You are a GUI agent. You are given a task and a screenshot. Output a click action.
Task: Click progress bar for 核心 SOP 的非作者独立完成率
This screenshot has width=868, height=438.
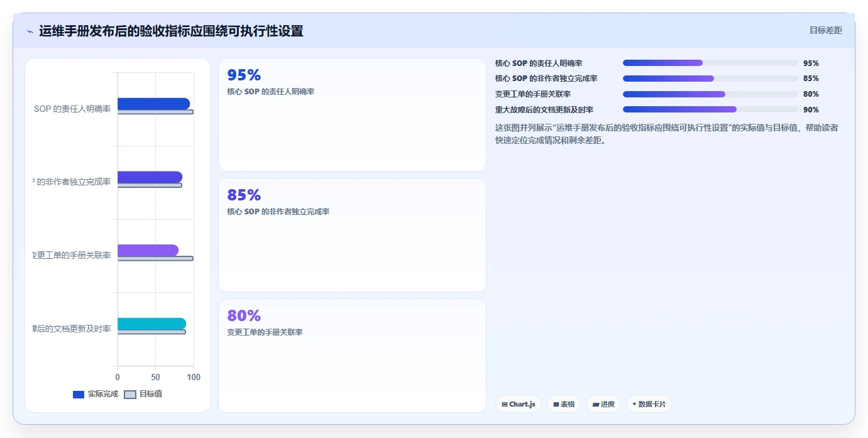[710, 79]
